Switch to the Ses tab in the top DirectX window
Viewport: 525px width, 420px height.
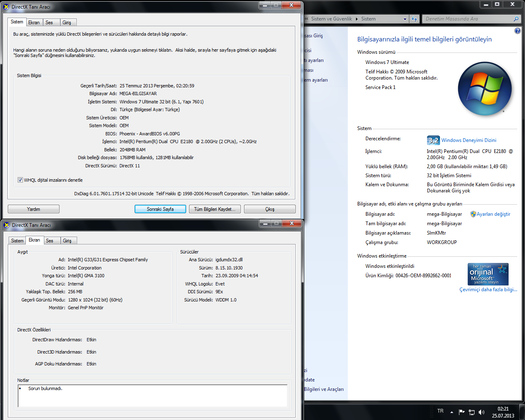click(x=49, y=23)
